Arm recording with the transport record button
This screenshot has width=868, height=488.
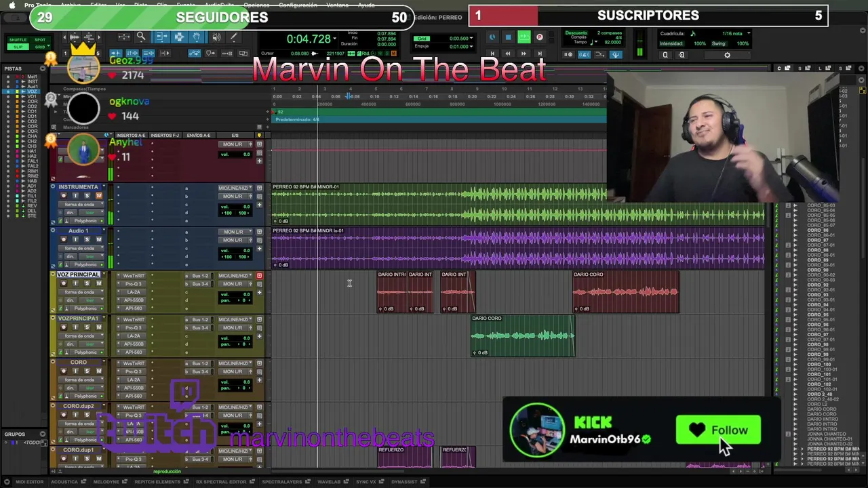[x=540, y=37]
